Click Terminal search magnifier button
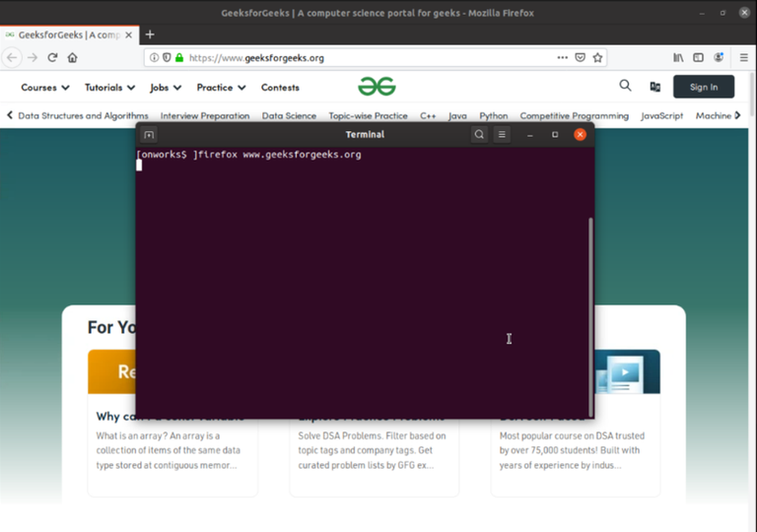This screenshot has width=757, height=532. [479, 135]
